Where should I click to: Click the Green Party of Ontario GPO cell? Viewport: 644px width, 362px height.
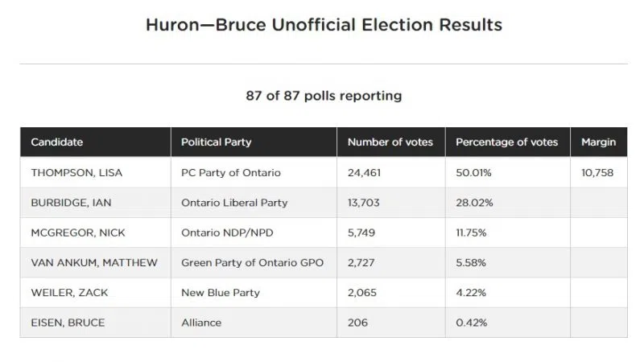tap(250, 262)
